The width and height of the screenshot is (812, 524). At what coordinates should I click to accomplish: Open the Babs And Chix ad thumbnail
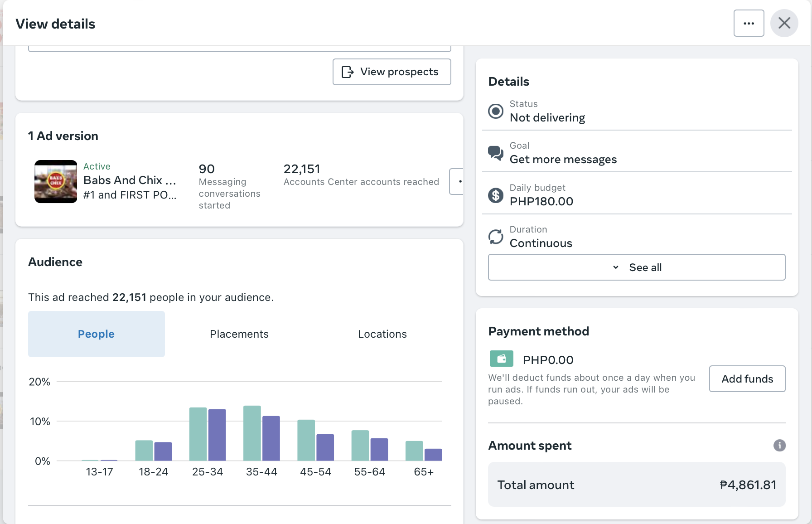pos(56,181)
